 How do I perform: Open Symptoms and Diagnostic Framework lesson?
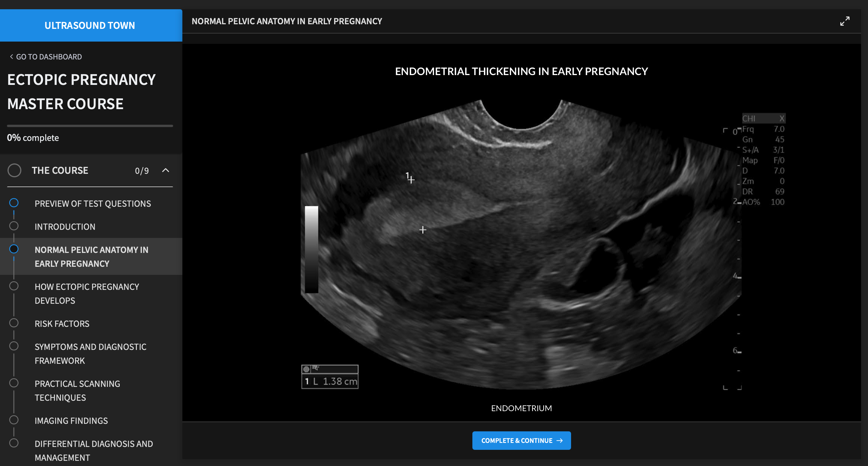coord(91,354)
